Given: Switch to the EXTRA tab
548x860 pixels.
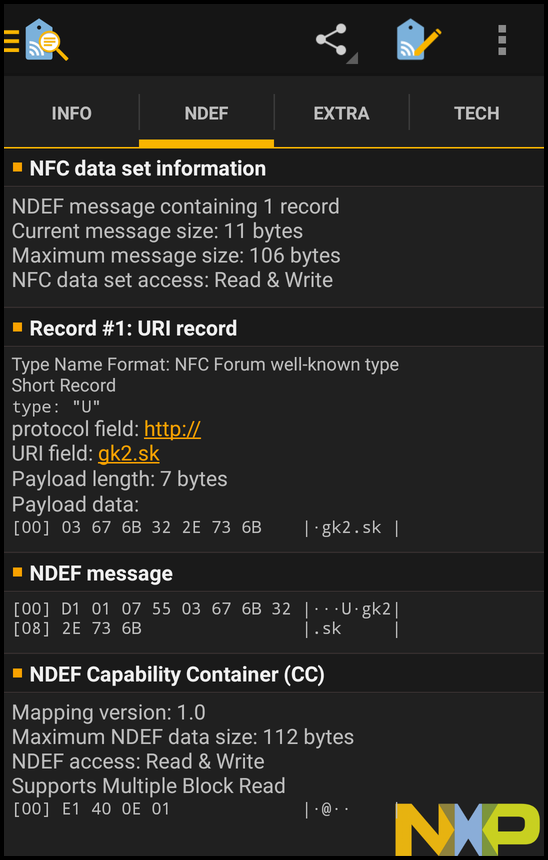Looking at the screenshot, I should pyautogui.click(x=341, y=114).
